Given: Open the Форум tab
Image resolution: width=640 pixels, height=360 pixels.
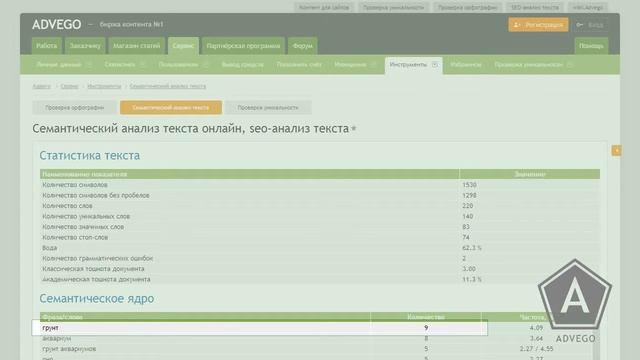Looking at the screenshot, I should (302, 46).
